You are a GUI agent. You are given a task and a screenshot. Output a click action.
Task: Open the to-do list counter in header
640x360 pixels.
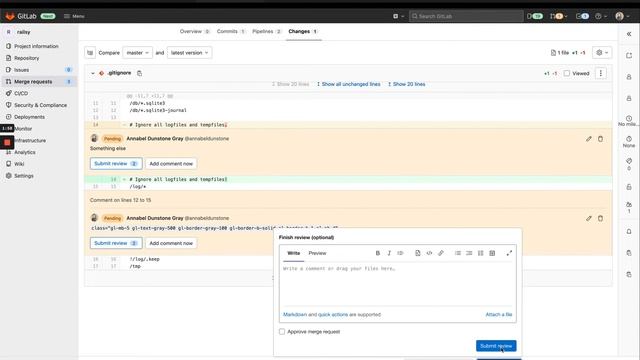pos(582,16)
